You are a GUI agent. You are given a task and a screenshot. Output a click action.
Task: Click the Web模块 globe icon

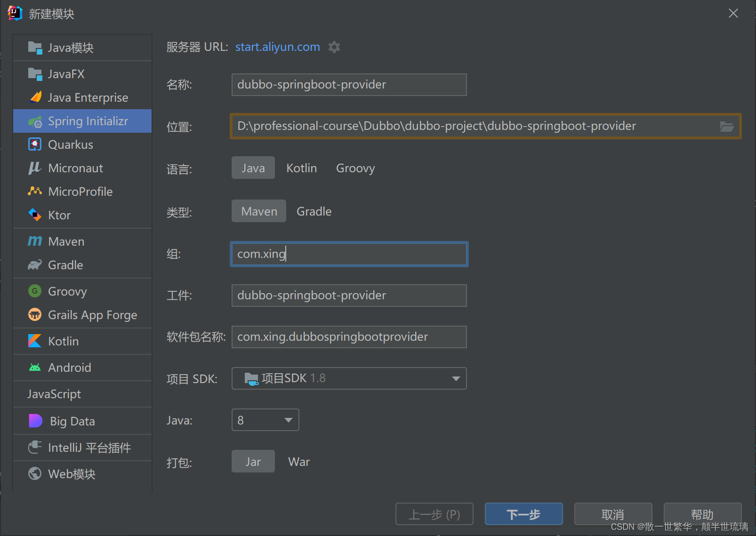[35, 473]
